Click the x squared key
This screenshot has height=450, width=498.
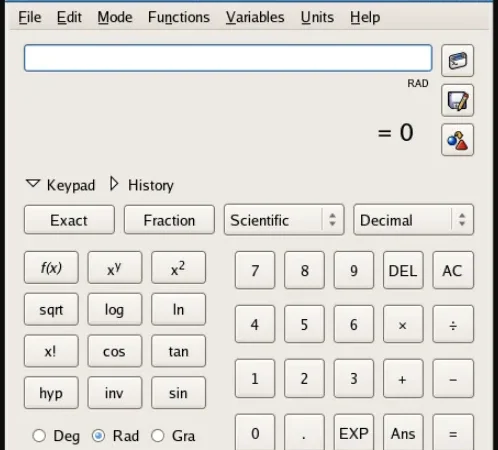pos(178,268)
